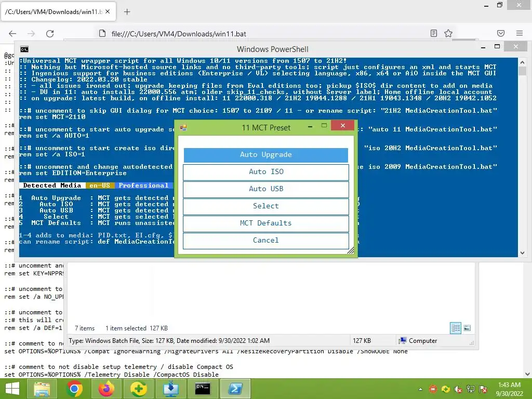Screen dimensions: 532x399
Task: Click the Select button in preset dialog
Action: tap(265, 206)
